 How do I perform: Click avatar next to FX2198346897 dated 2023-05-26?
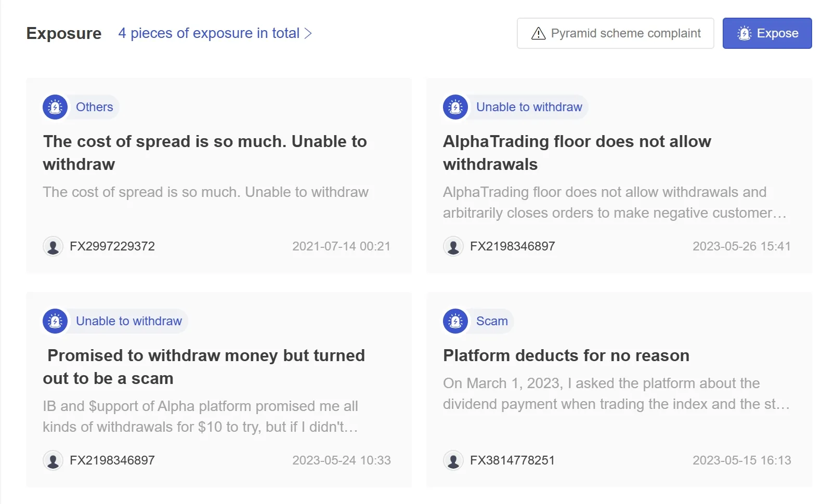[453, 246]
